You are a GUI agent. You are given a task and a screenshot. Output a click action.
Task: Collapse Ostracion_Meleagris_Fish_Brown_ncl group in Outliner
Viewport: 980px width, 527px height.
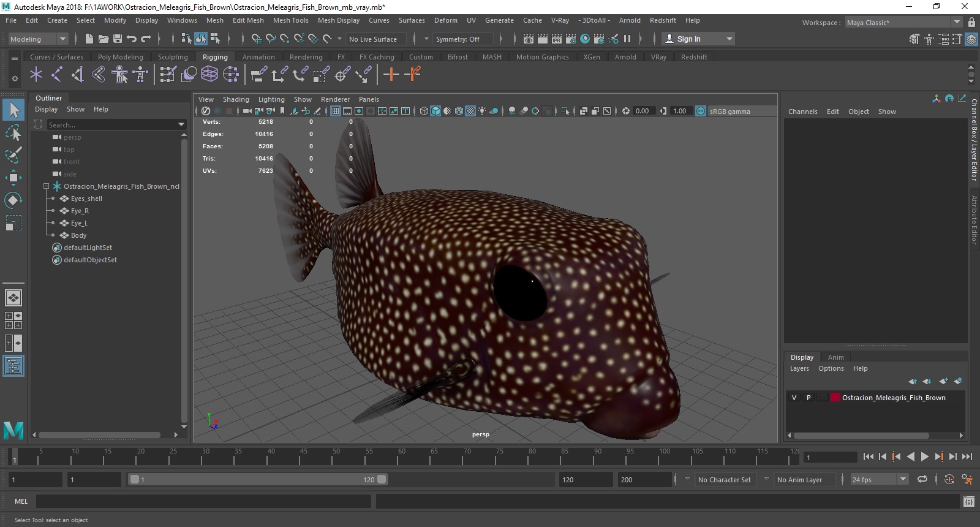pos(46,186)
